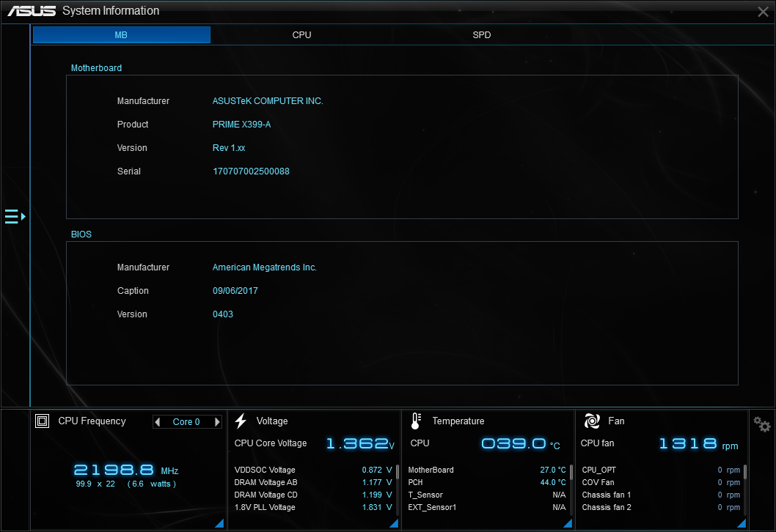Image resolution: width=776 pixels, height=532 pixels.
Task: Expand the Voltage panel corner triangle
Action: pyautogui.click(x=394, y=523)
